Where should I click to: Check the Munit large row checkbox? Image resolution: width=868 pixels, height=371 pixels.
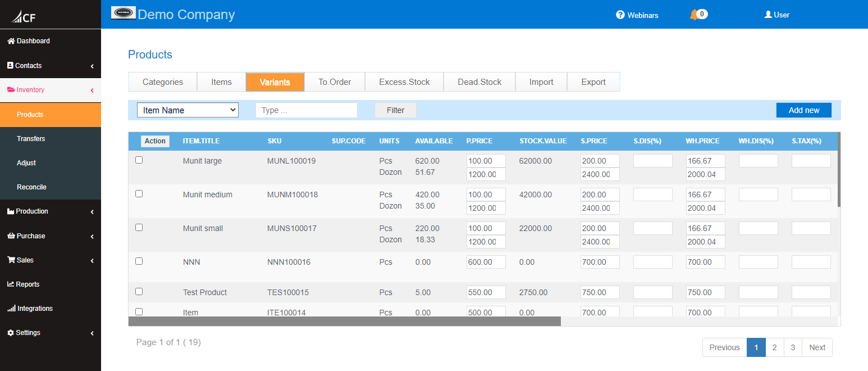[139, 160]
